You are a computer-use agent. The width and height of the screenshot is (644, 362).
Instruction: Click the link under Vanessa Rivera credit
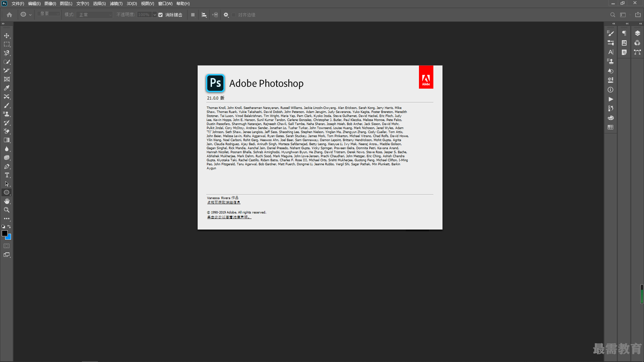point(224,202)
